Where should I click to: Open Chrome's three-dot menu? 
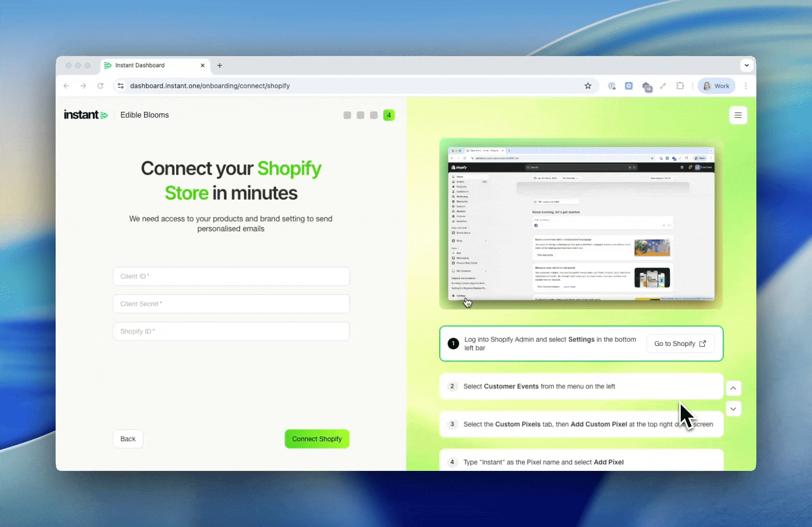pos(746,86)
